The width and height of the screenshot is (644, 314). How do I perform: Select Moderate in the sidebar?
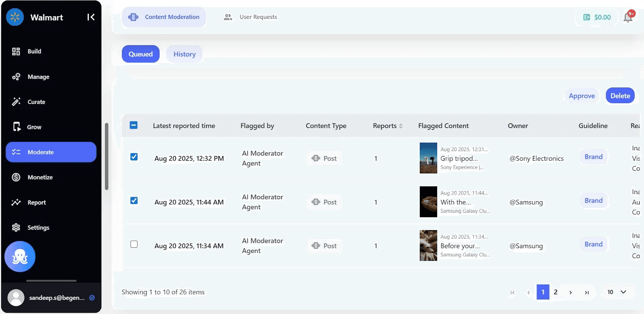pyautogui.click(x=51, y=152)
